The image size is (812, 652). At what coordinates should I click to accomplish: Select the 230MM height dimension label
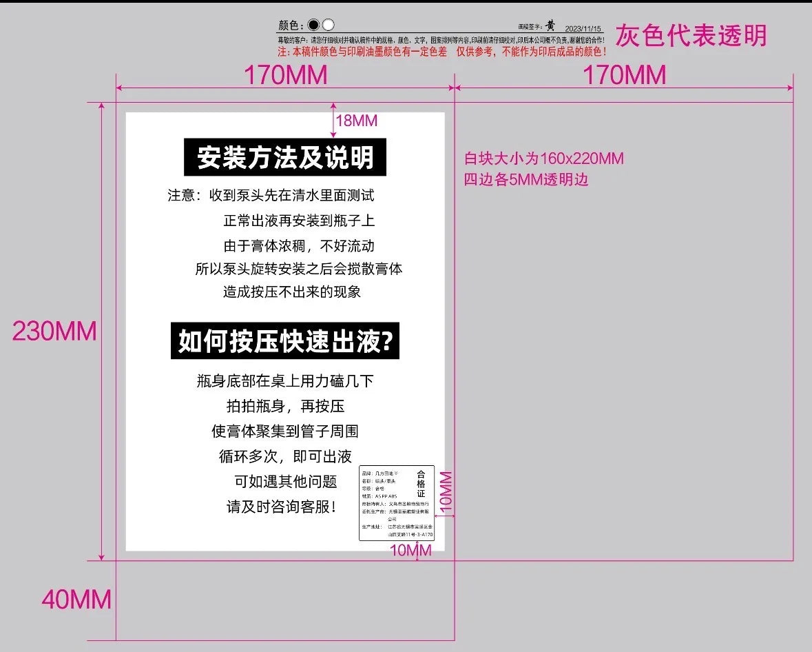coord(54,332)
